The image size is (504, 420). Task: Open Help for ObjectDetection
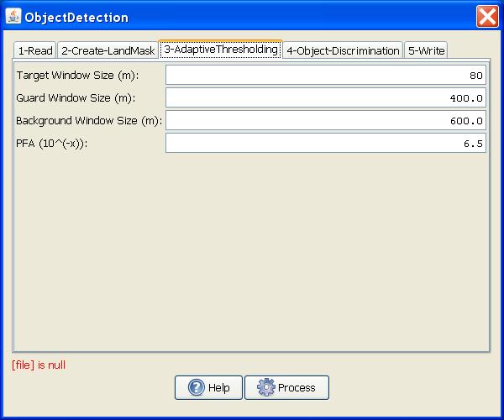(x=208, y=387)
